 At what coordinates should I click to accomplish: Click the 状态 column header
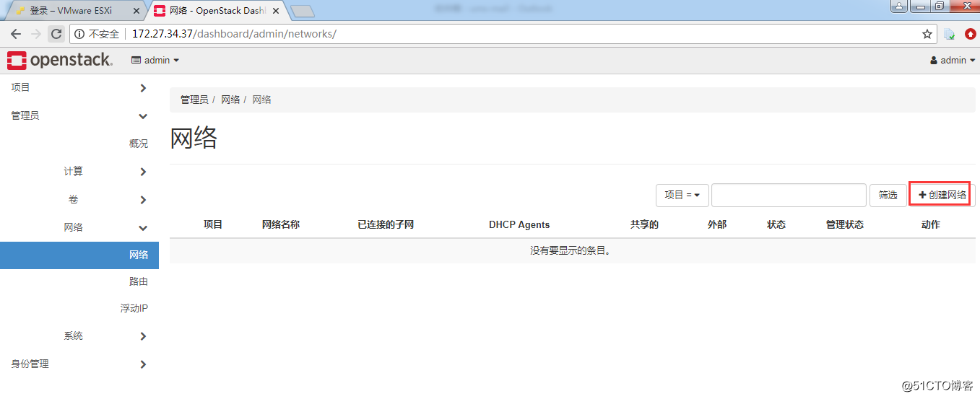(x=776, y=224)
